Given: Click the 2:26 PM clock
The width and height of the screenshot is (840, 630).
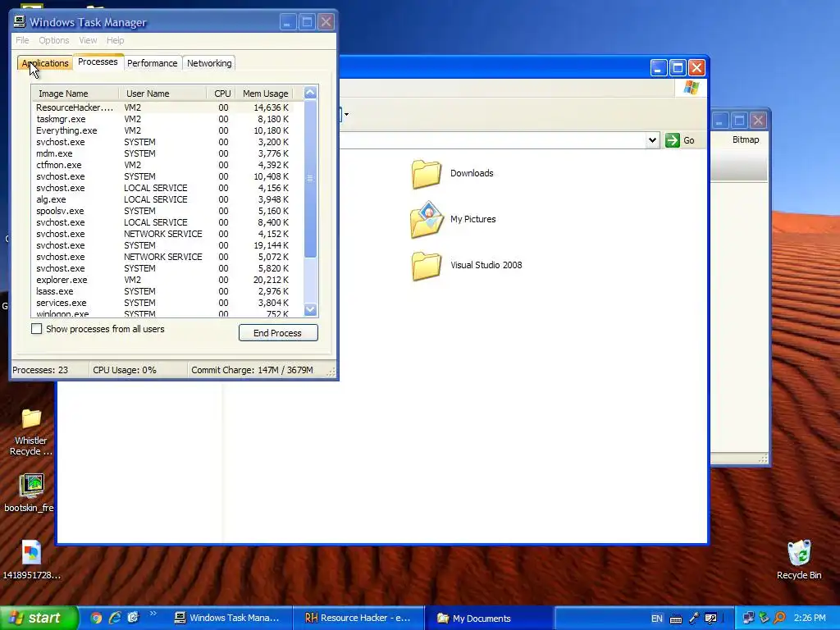Looking at the screenshot, I should click(x=810, y=619).
